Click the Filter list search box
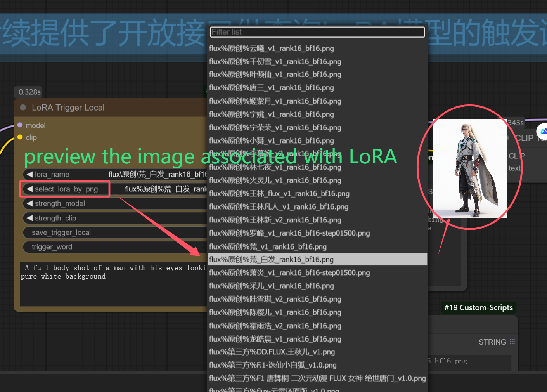The height and width of the screenshot is (392, 547). 317,32
